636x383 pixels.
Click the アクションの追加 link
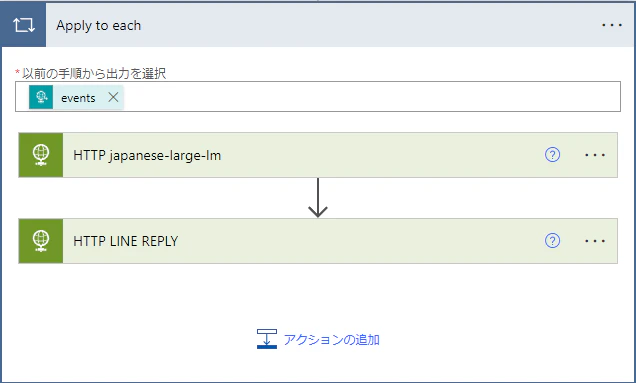[331, 340]
